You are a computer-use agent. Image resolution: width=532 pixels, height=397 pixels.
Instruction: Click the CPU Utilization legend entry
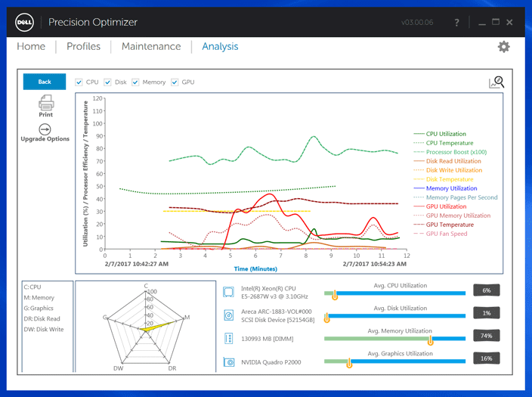440,134
